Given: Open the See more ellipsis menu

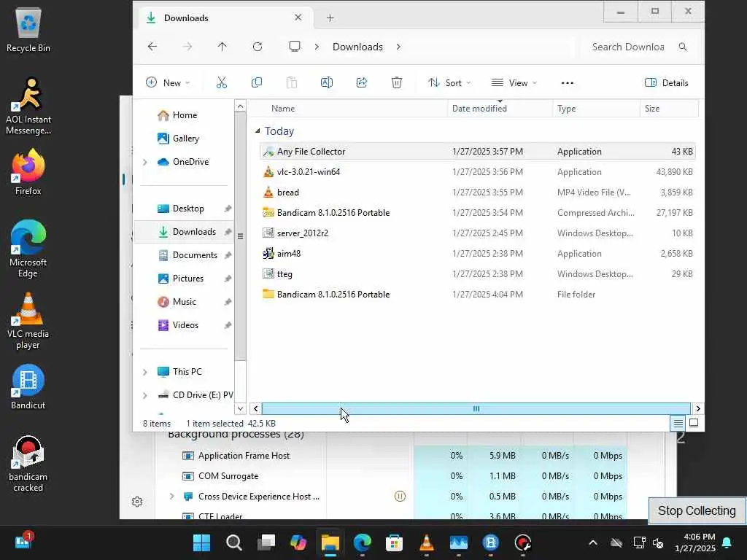Looking at the screenshot, I should click(x=567, y=83).
